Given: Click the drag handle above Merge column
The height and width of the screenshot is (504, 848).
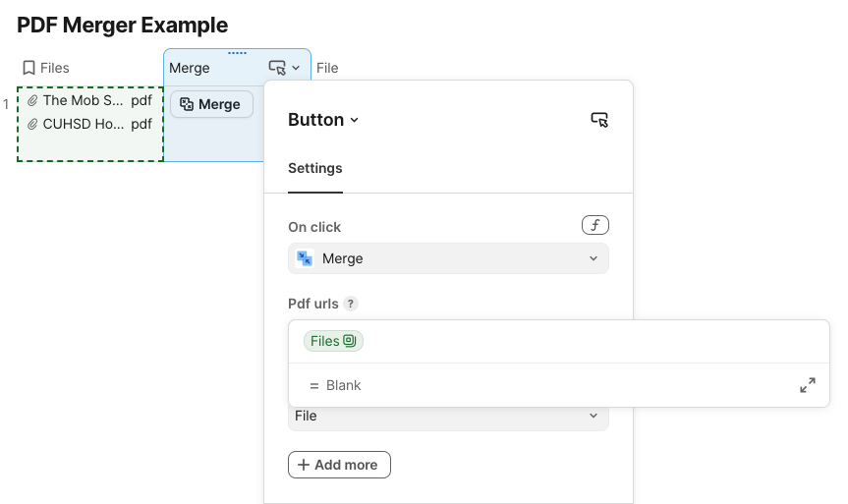Looking at the screenshot, I should click(237, 53).
